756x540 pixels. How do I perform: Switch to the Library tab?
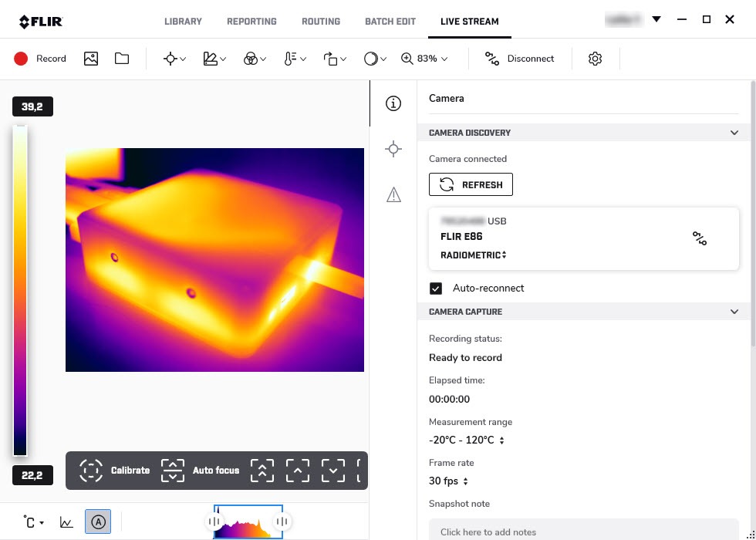(183, 22)
